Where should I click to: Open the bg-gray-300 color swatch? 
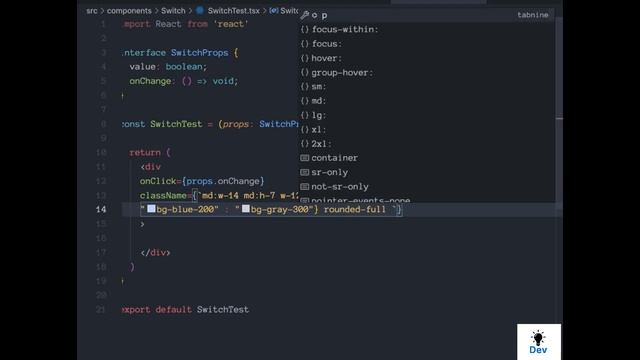point(246,209)
